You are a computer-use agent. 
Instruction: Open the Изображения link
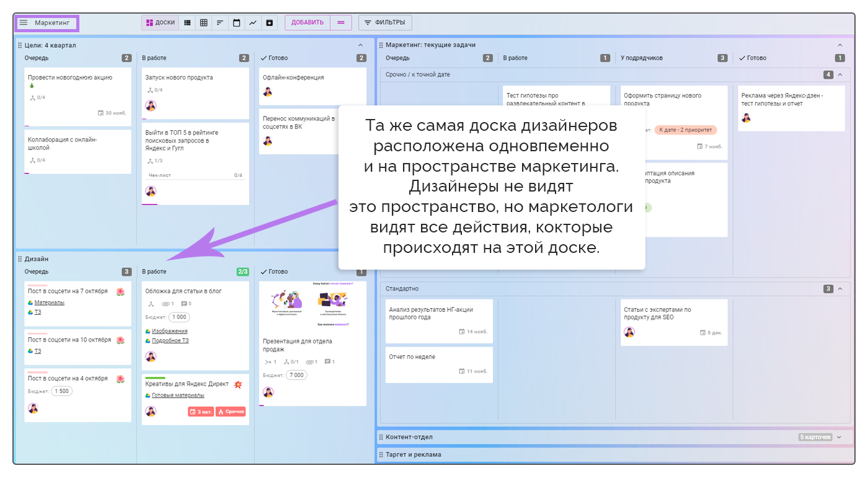point(169,331)
